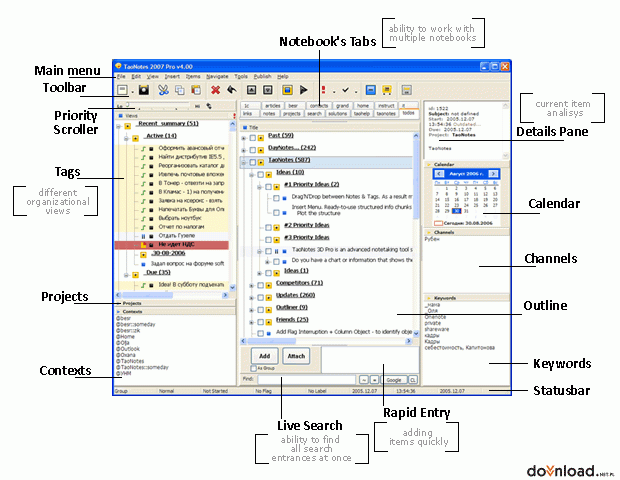Open the dropdown arrow beside new note icon
Viewport: 620px width, 480px height.
(132, 92)
